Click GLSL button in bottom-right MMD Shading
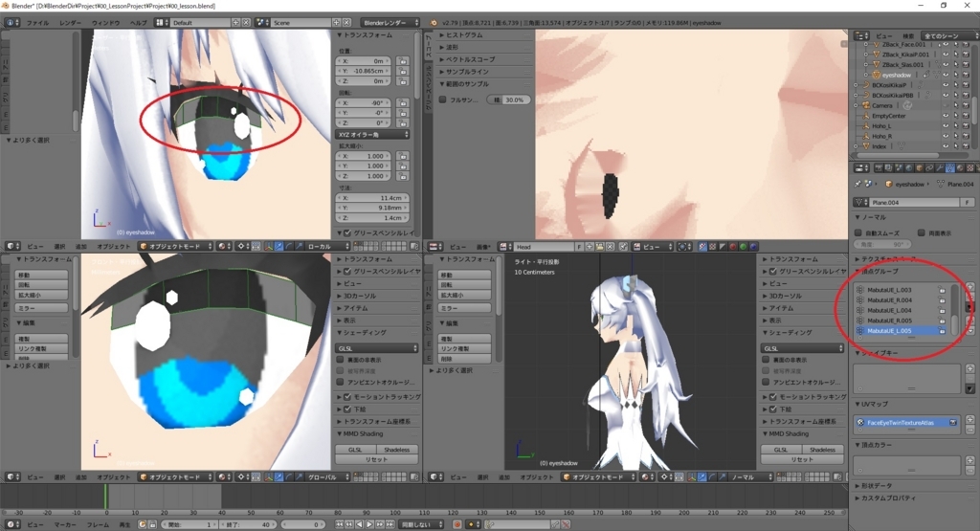Viewport: 980px width, 531px height. pyautogui.click(x=781, y=449)
